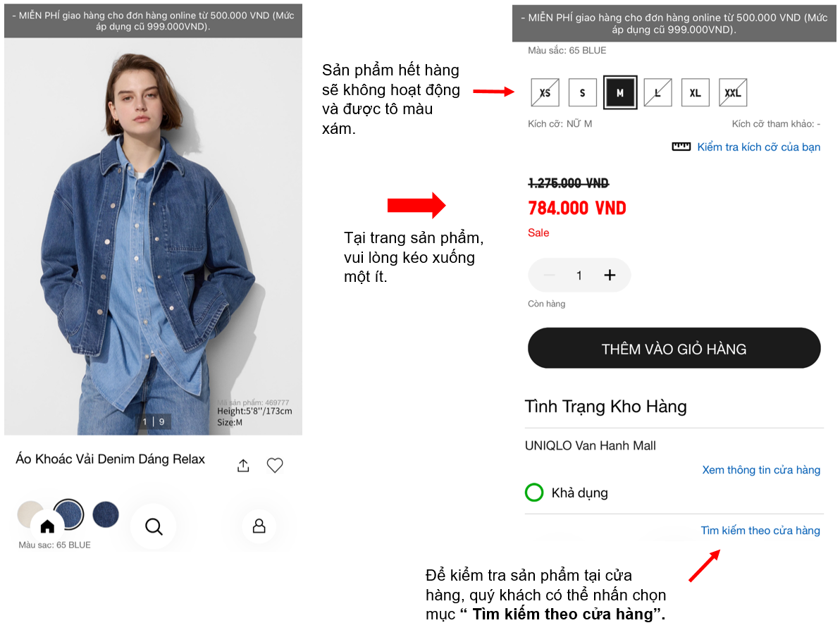Screen dimensions: 840x630
Task: Select size S
Action: pyautogui.click(x=582, y=93)
